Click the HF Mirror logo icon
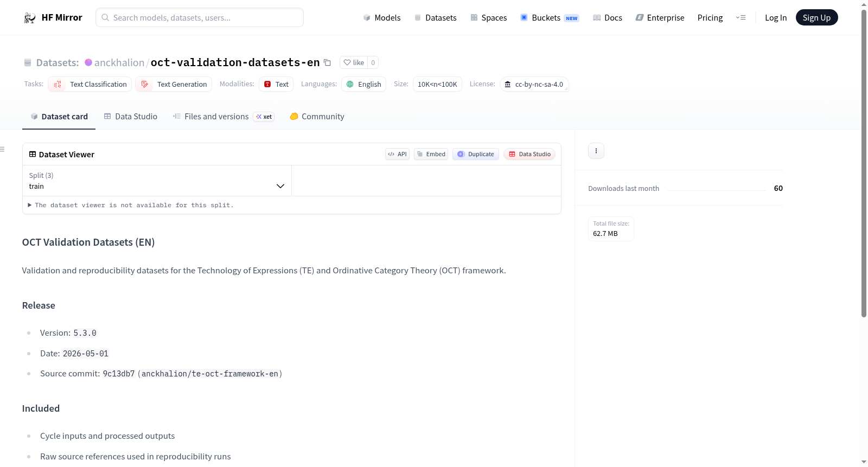Screen dimensions: 868x467 29,18
